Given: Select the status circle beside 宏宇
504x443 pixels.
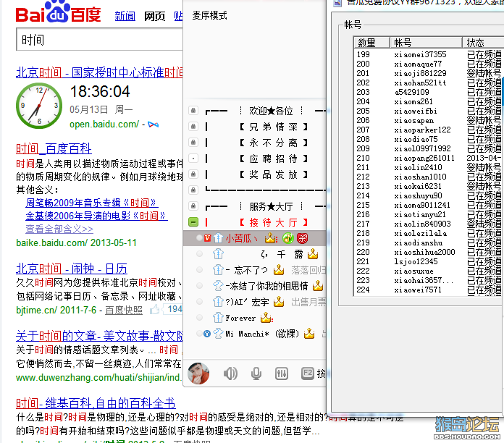Looking at the screenshot, I should click(x=199, y=302).
